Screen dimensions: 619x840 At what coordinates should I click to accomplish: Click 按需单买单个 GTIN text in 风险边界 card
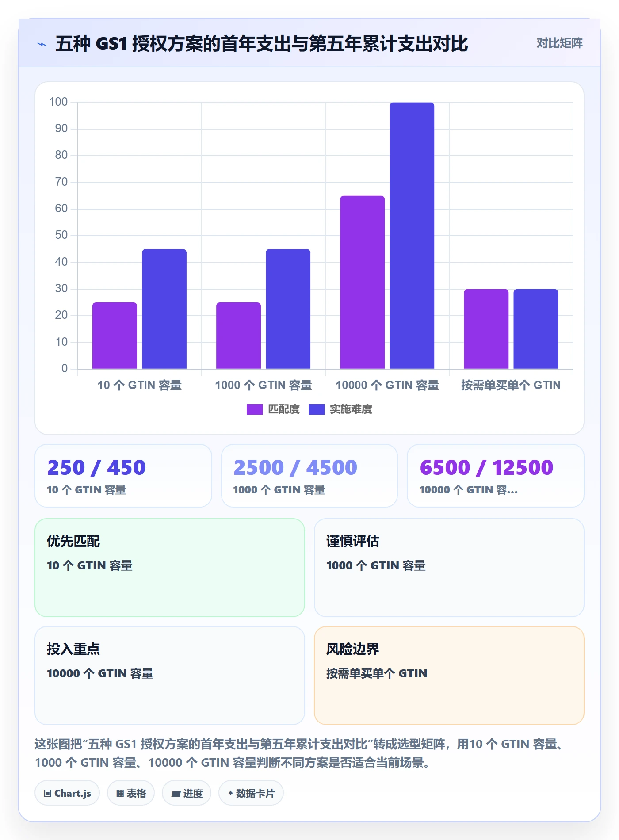377,673
